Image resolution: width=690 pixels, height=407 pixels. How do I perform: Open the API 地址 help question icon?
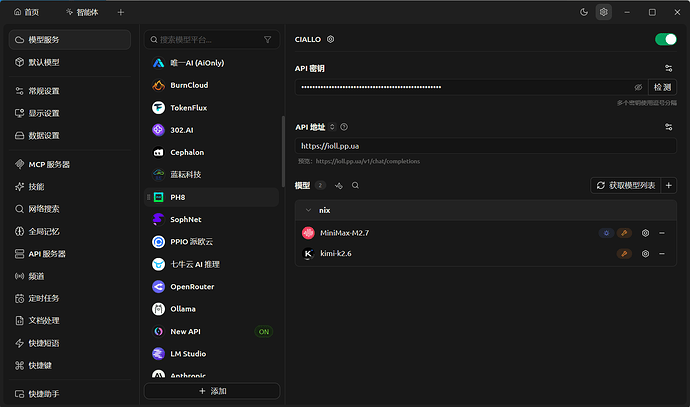pos(344,127)
